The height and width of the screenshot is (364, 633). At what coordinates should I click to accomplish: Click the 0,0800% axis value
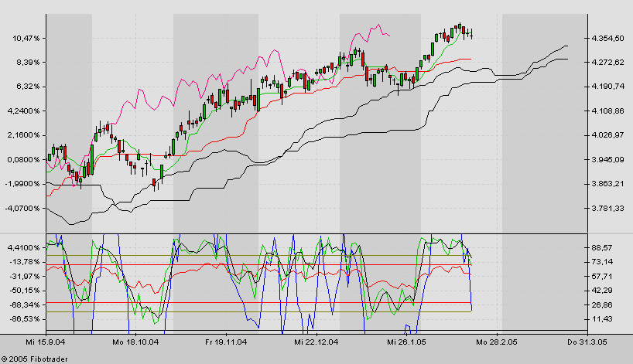pyautogui.click(x=24, y=160)
